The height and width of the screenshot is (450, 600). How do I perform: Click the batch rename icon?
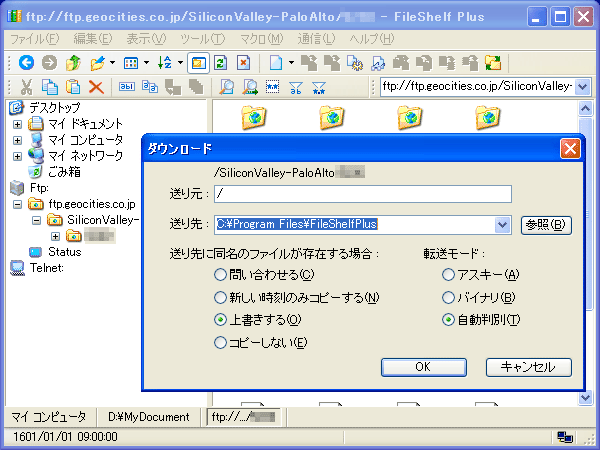pyautogui.click(x=150, y=87)
